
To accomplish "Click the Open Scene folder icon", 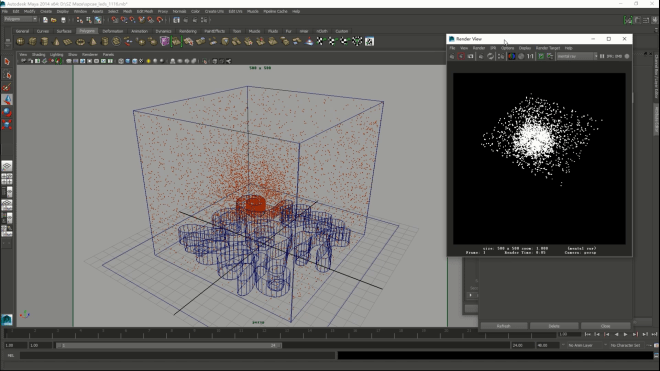I will [53, 20].
